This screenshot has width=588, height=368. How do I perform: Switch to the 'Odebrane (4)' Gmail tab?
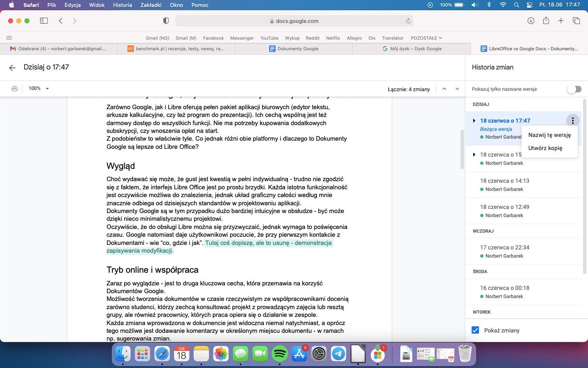pos(58,49)
